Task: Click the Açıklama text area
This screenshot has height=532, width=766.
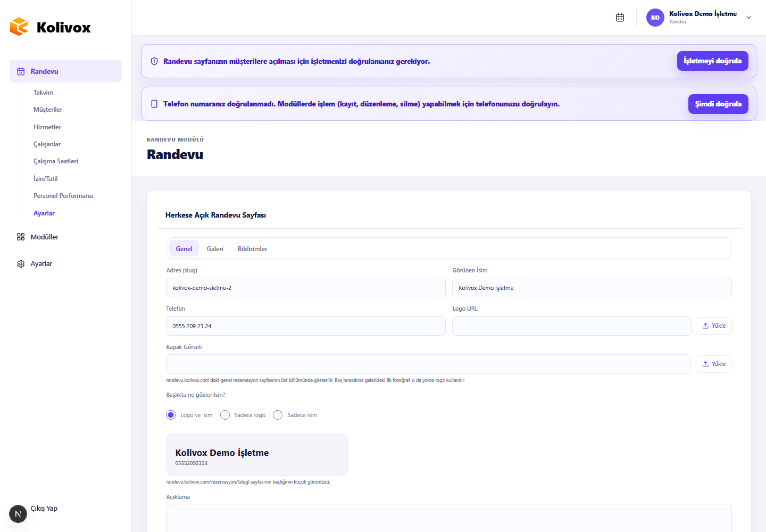Action: tap(449, 518)
